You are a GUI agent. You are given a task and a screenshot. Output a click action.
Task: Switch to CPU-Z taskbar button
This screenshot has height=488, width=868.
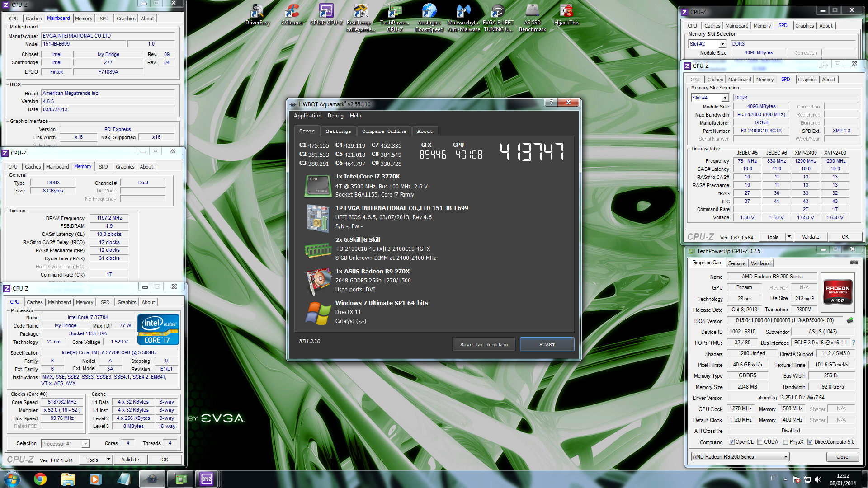207,479
